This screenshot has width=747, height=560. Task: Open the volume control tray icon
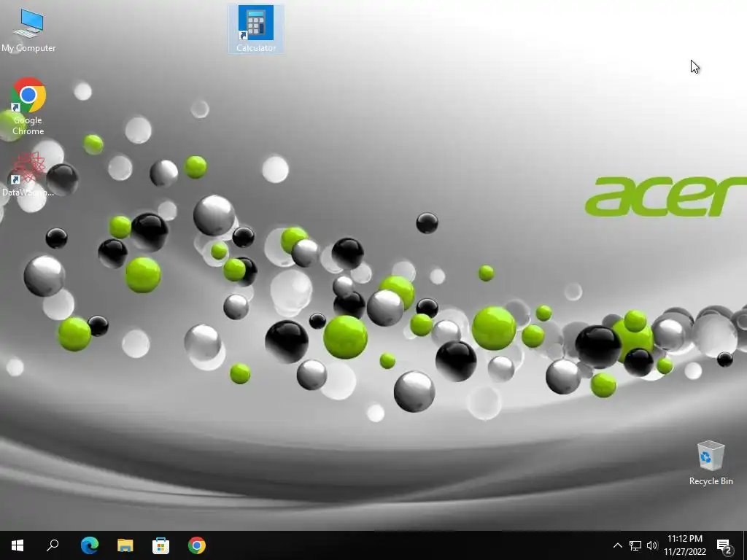click(651, 545)
